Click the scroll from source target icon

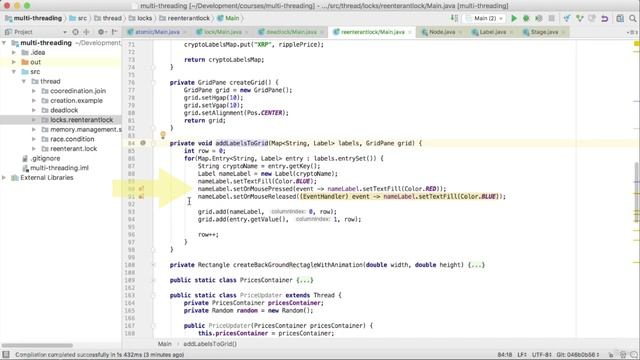click(76, 32)
